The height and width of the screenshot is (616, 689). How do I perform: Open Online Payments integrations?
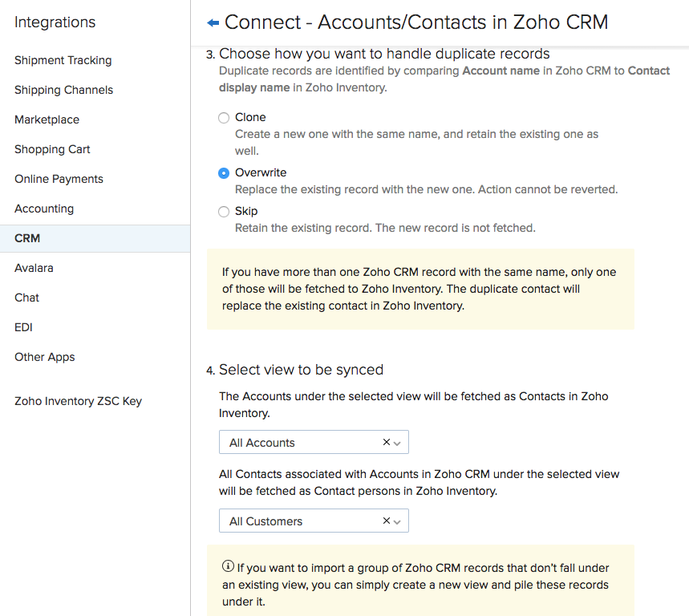tap(59, 179)
